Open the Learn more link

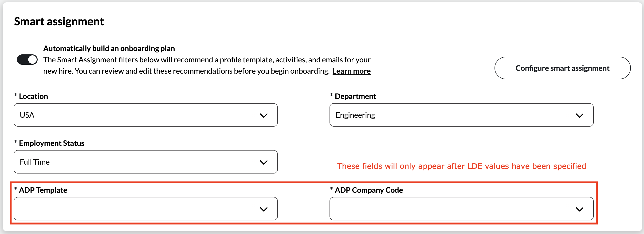click(x=352, y=71)
